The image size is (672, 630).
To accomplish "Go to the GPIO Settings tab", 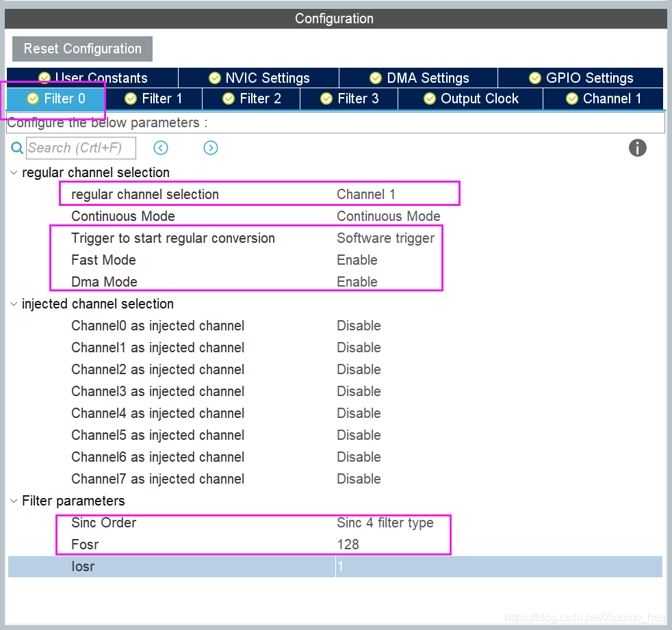I will [581, 78].
